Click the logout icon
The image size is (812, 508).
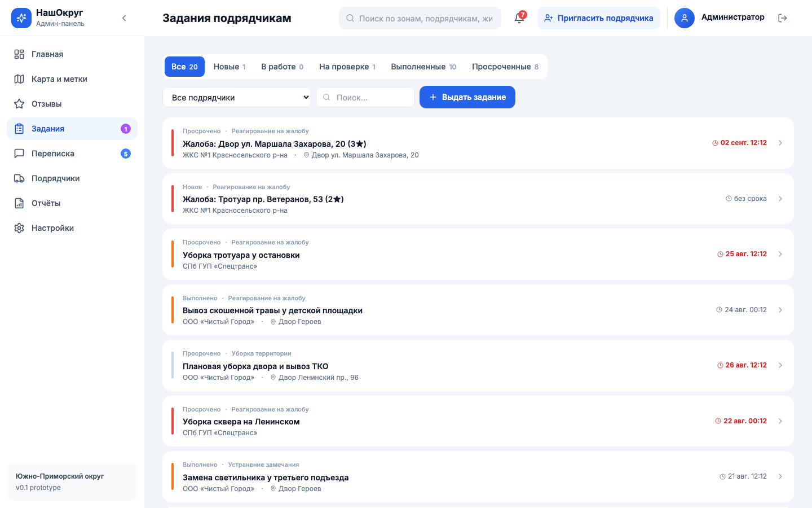click(783, 18)
